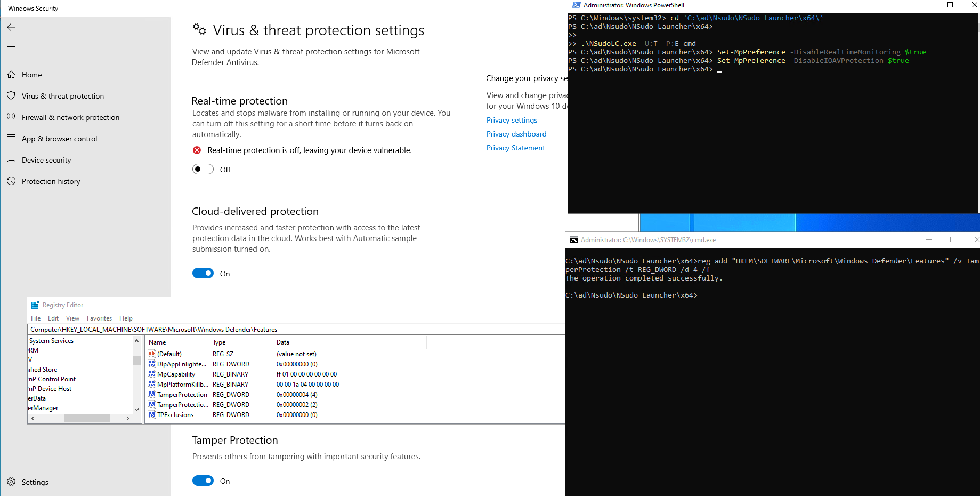Select ified Store tree item
The width and height of the screenshot is (980, 496).
[43, 370]
